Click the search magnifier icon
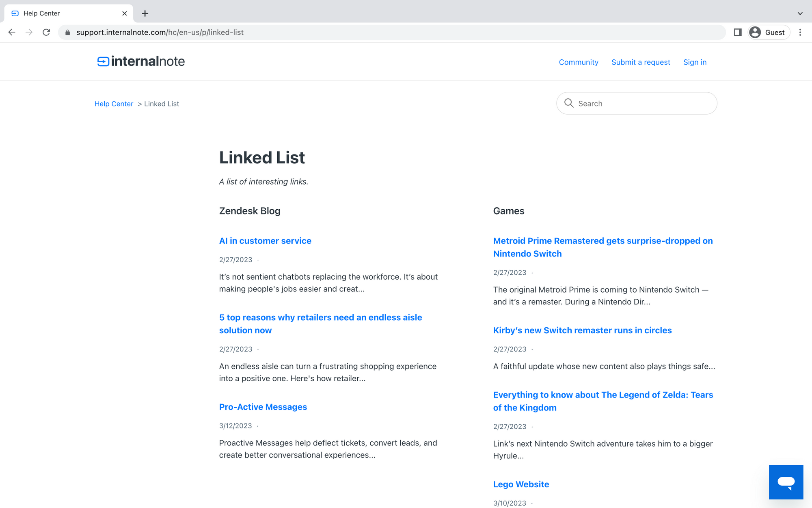This screenshot has width=812, height=508. point(569,103)
